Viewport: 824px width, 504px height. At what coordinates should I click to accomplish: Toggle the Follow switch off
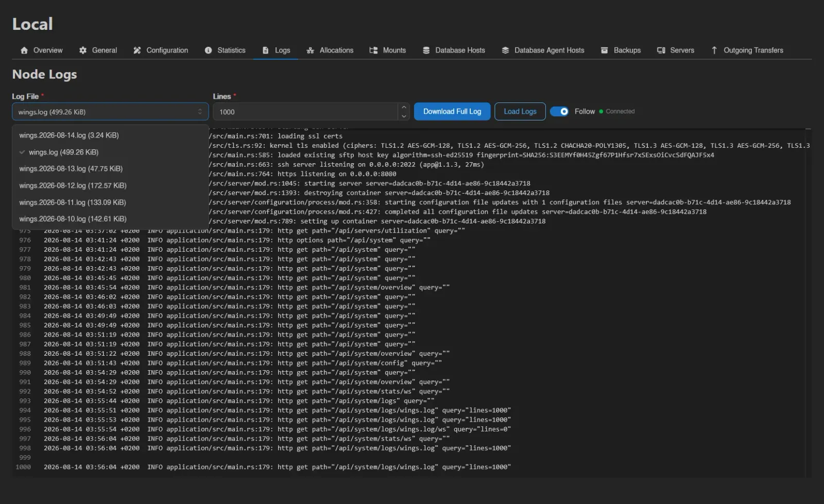(x=559, y=112)
